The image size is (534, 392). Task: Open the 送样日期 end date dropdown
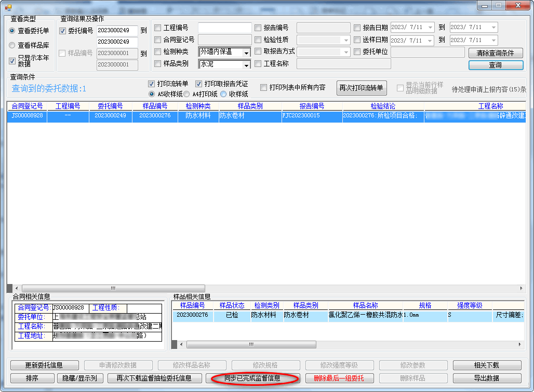click(x=493, y=40)
